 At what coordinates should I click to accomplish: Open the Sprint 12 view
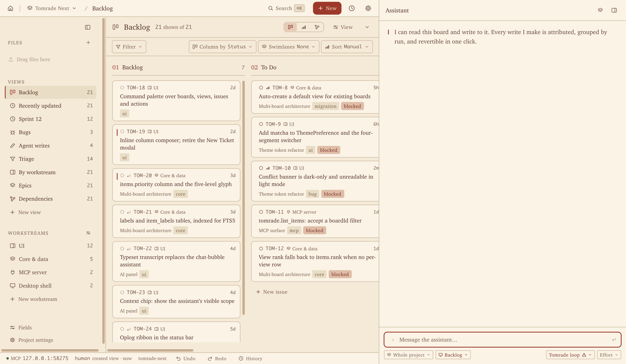pos(51,119)
